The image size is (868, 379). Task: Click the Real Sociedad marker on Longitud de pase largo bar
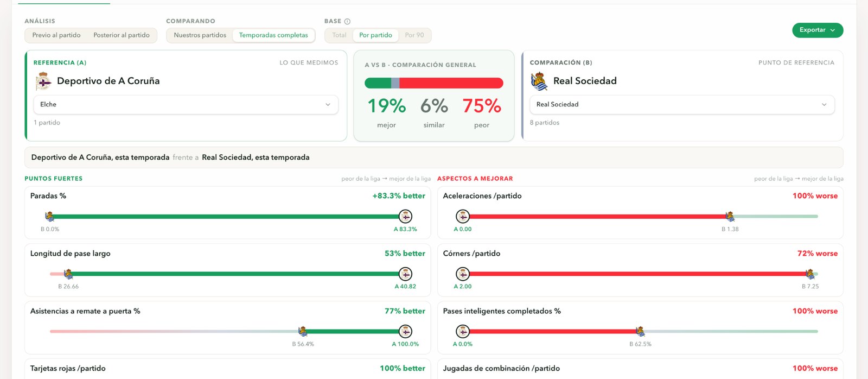click(68, 274)
